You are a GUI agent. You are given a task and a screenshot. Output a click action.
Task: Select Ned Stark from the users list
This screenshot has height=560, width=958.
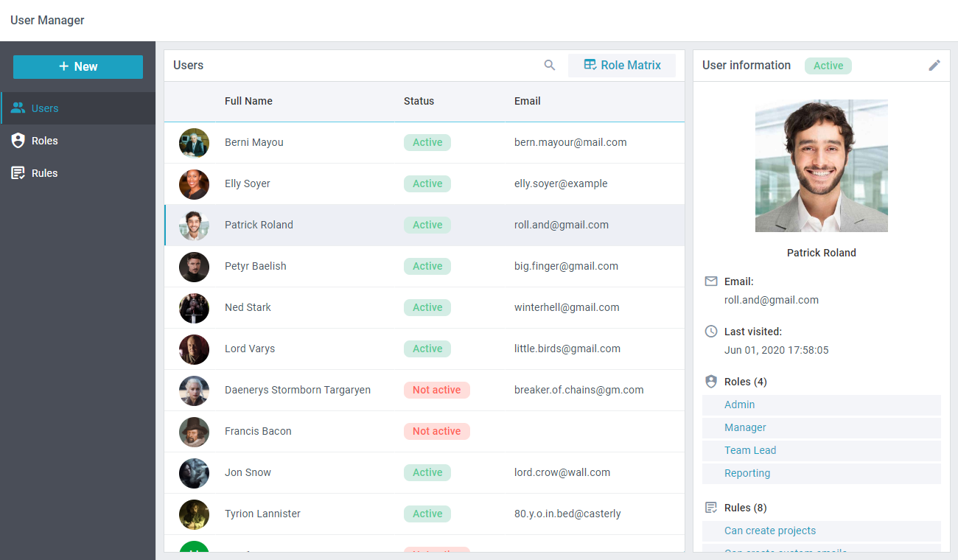coord(248,307)
